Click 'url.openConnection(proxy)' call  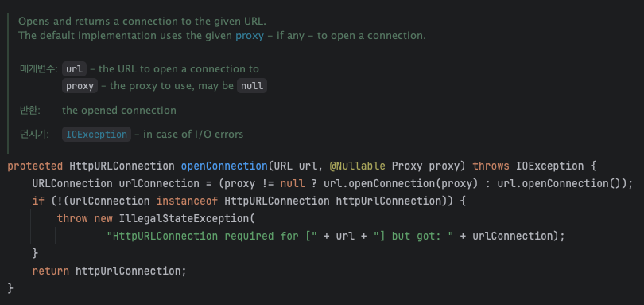pos(401,184)
